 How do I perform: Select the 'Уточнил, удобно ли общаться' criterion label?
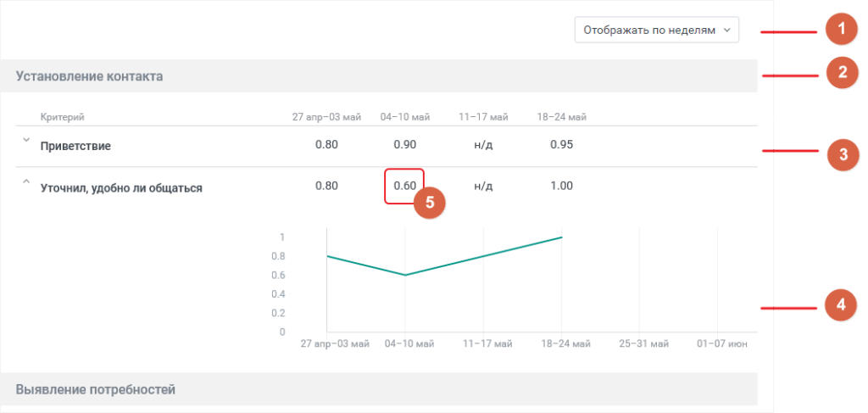click(x=121, y=188)
